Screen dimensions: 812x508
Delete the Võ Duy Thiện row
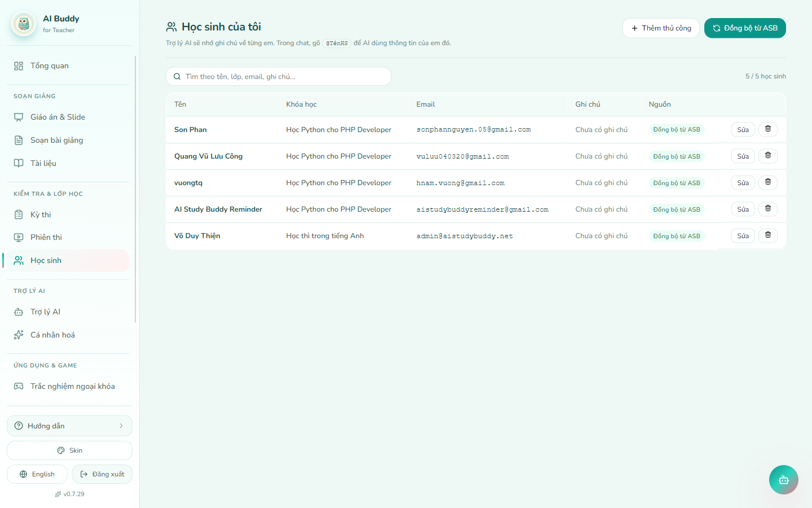coord(768,235)
